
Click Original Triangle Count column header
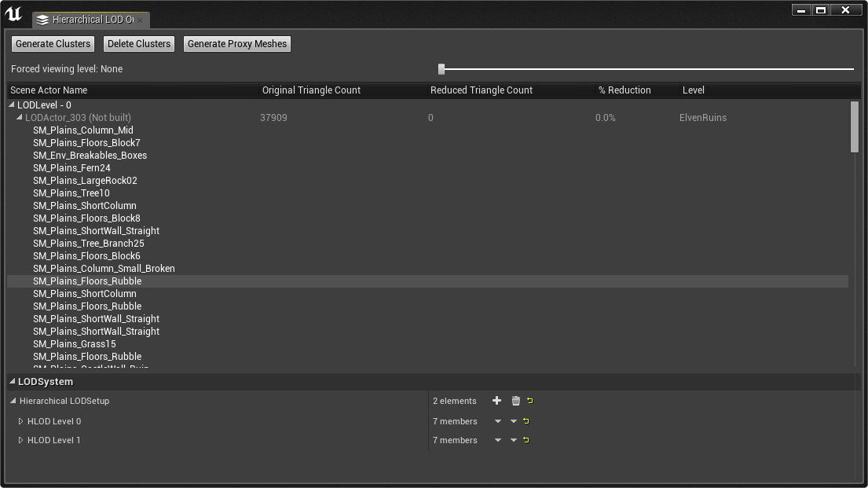[x=342, y=90]
